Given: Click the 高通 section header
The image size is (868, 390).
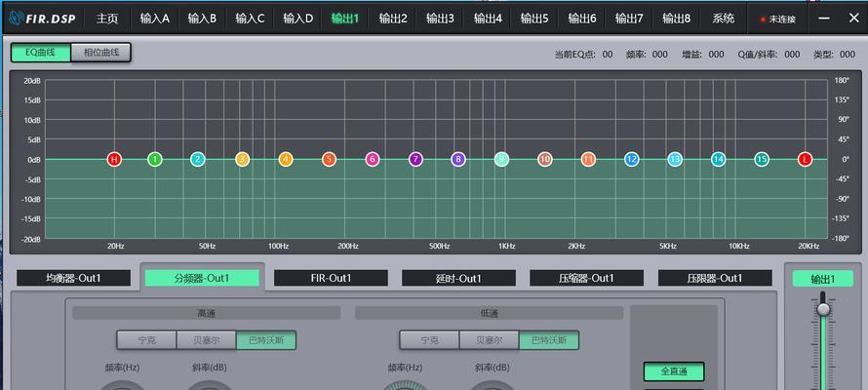Looking at the screenshot, I should pyautogui.click(x=206, y=313).
